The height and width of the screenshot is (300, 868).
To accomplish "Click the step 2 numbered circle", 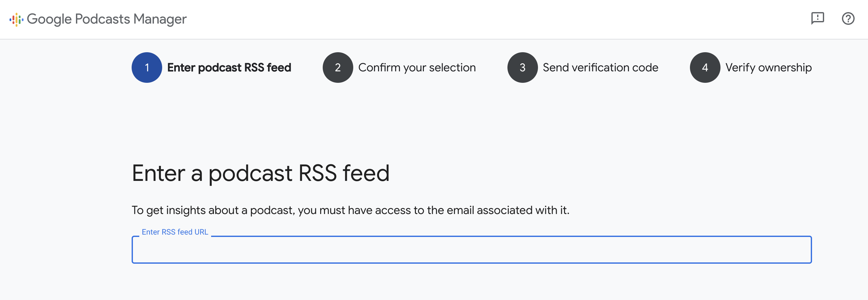I will pyautogui.click(x=338, y=68).
